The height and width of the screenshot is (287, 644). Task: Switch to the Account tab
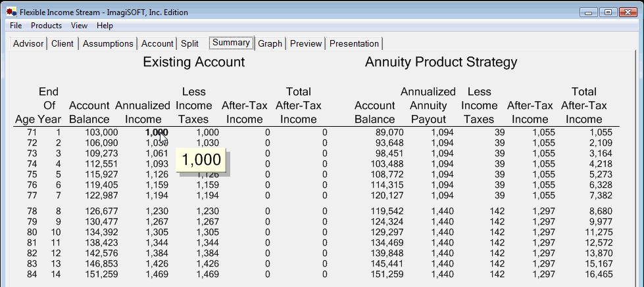pos(157,43)
